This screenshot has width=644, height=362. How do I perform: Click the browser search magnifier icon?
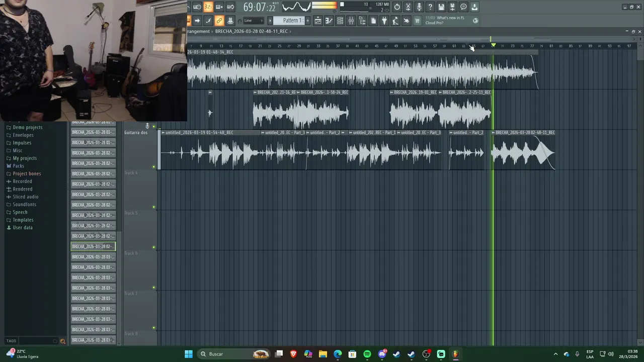pos(63,341)
